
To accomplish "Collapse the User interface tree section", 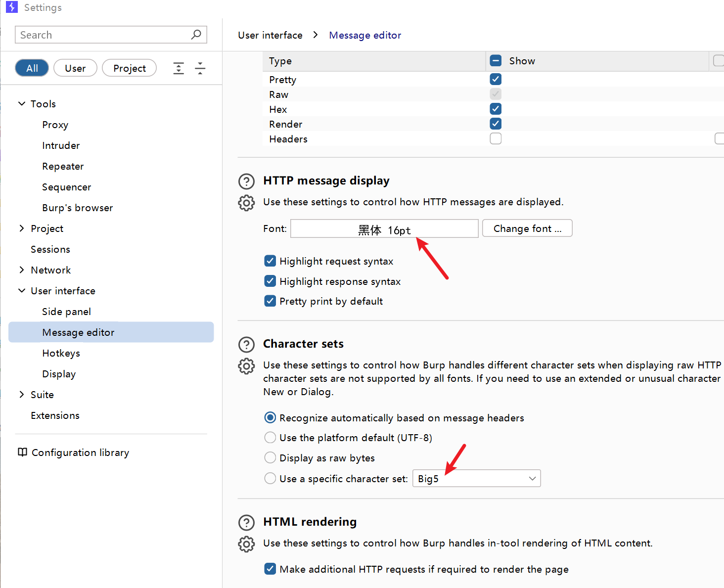I will tap(22, 290).
